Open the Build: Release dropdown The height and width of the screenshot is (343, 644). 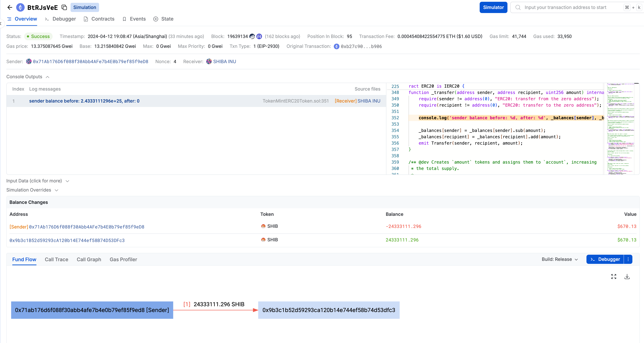click(560, 259)
